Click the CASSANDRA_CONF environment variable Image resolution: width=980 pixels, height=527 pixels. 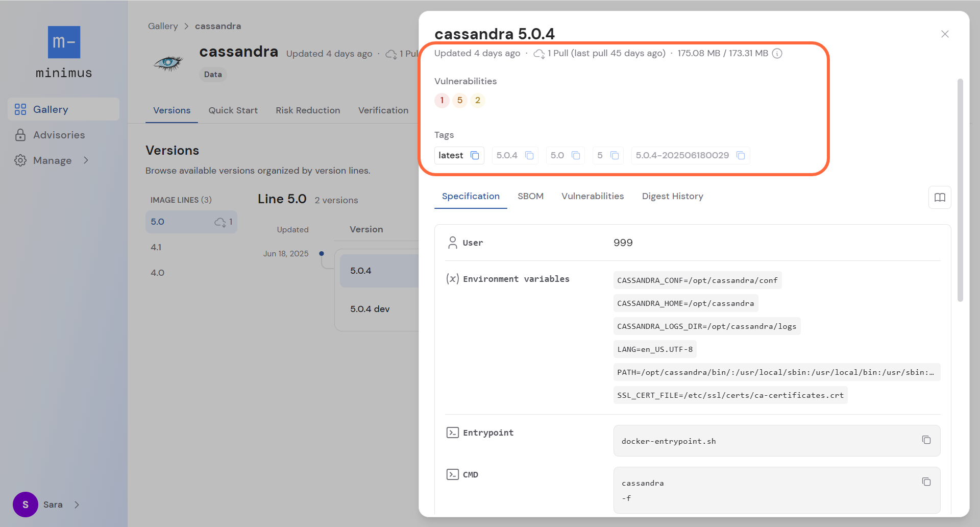click(x=697, y=280)
